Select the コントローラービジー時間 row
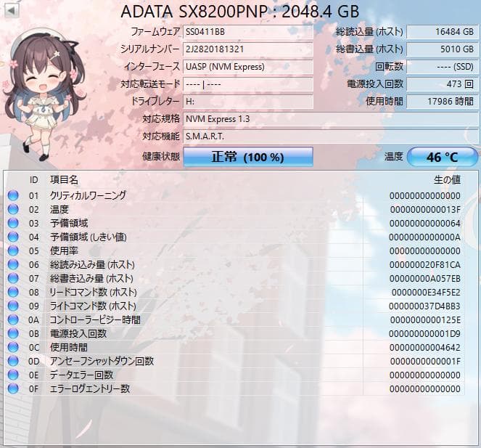Screen dimensions: 481x448 pos(234,320)
